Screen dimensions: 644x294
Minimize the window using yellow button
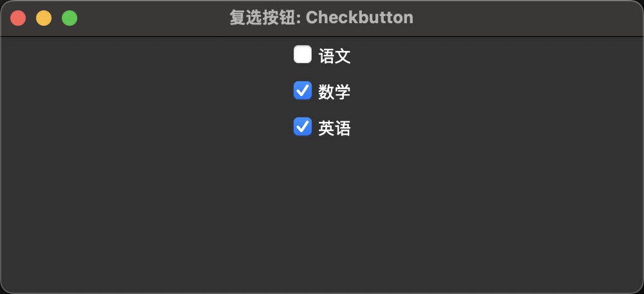coord(44,18)
